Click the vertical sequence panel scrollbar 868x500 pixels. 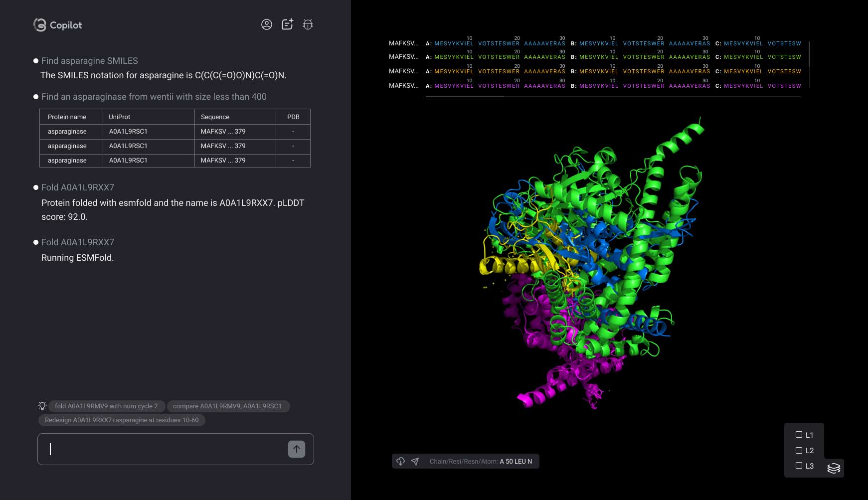pyautogui.click(x=809, y=54)
